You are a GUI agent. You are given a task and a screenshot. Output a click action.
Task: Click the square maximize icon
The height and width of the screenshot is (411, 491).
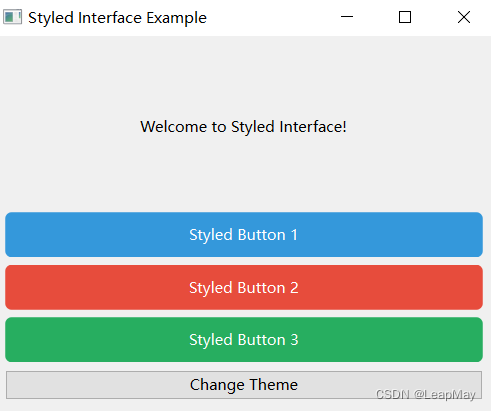point(405,17)
